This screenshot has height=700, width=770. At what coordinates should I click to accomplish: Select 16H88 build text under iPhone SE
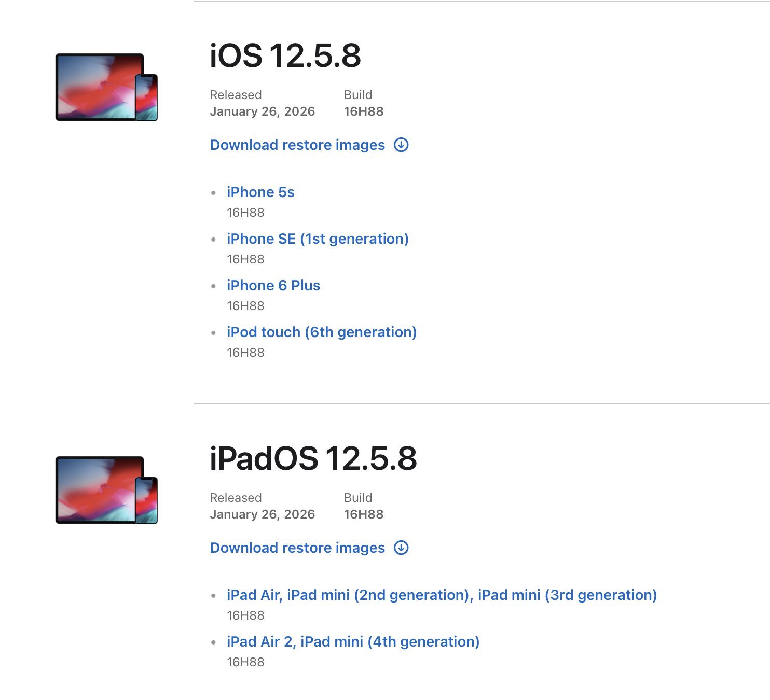[245, 259]
